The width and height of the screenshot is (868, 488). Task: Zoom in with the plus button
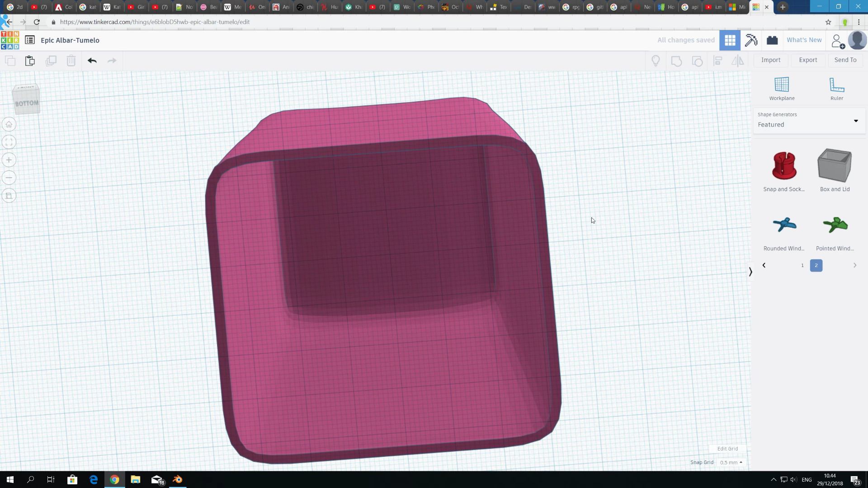[9, 160]
